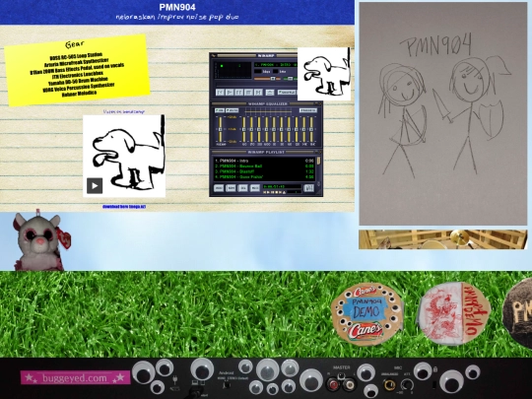Click the 600 Hz equalizer band slider
Image resolution: width=532 pixels, height=399 pixels.
[x=267, y=129]
